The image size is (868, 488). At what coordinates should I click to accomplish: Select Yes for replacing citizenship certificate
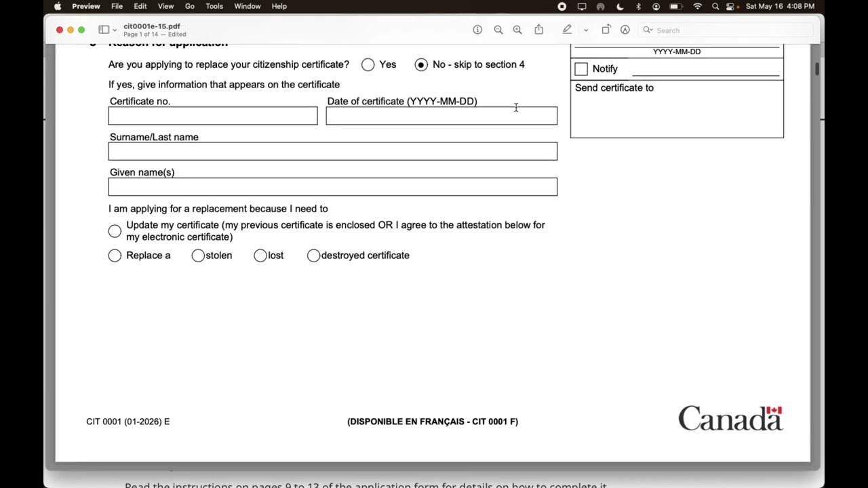368,64
